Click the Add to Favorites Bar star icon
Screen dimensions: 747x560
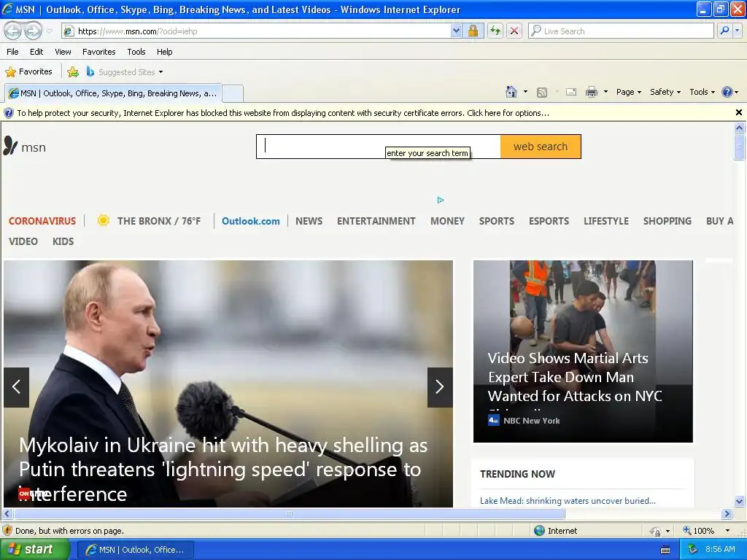[73, 72]
